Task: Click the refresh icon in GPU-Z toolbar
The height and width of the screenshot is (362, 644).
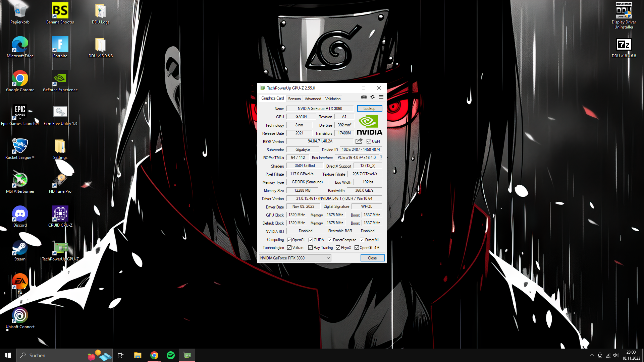Action: click(372, 97)
